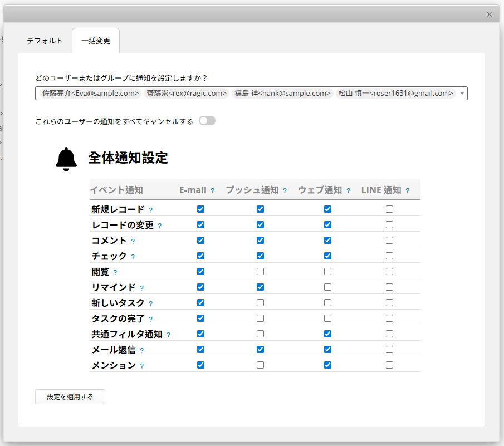Toggle cancel all notifications switch
The image size is (504, 446).
click(x=207, y=121)
